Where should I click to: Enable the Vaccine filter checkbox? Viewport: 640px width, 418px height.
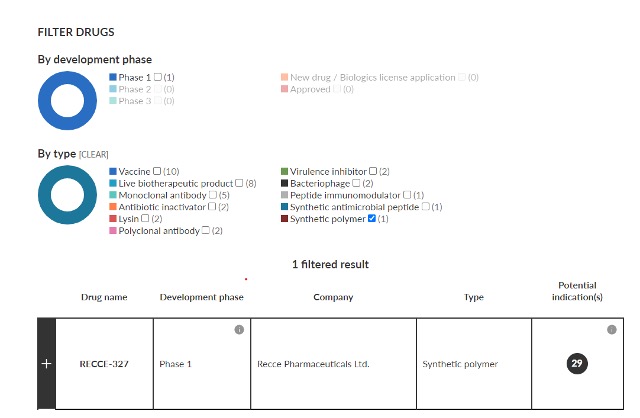point(158,172)
